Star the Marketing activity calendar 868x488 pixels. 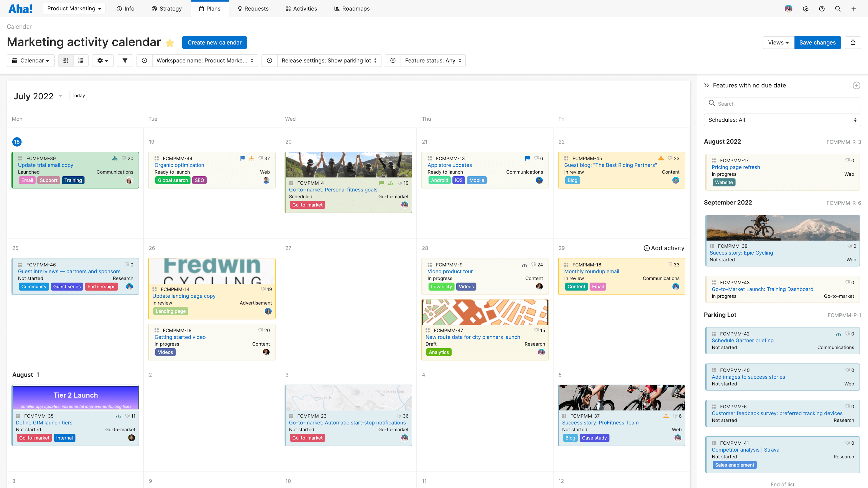tap(170, 43)
